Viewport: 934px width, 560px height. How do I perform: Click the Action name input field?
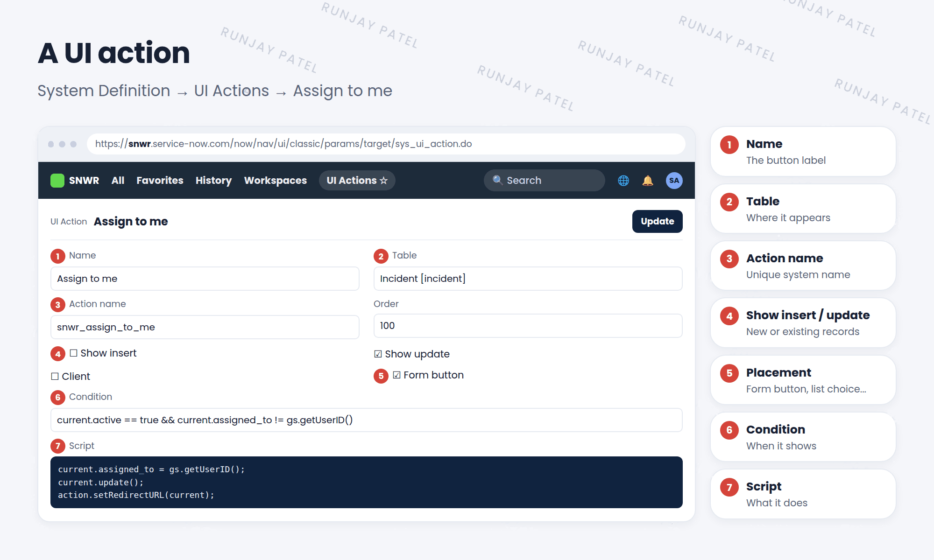[x=205, y=327]
